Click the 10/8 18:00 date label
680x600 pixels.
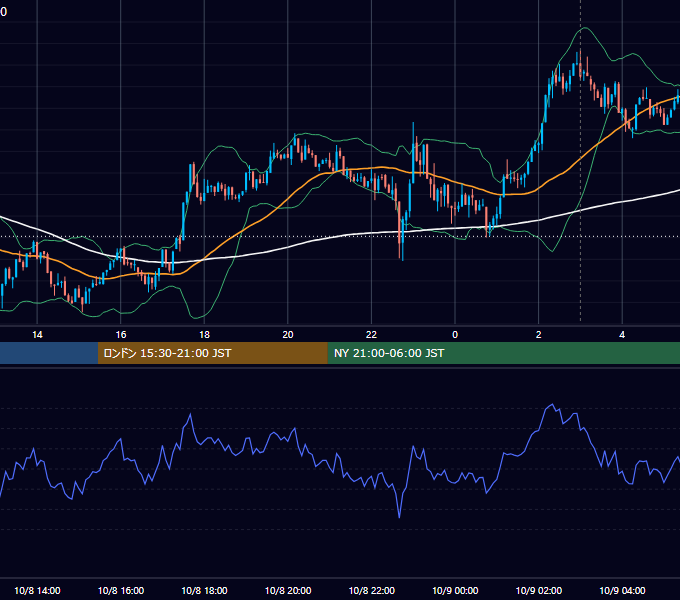coord(204,590)
